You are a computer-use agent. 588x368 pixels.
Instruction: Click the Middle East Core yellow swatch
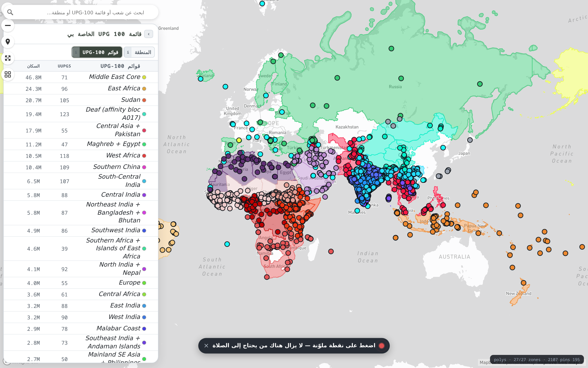[x=144, y=77]
